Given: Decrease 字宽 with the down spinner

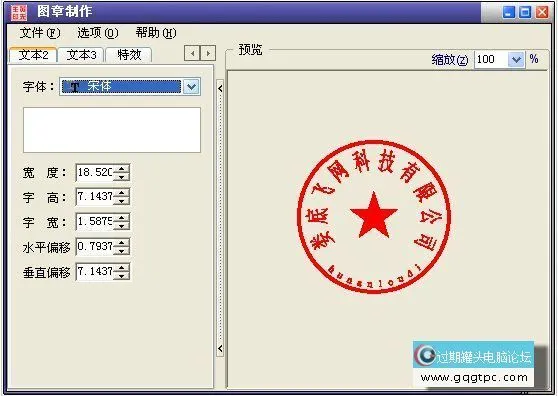Looking at the screenshot, I should pyautogui.click(x=122, y=226).
